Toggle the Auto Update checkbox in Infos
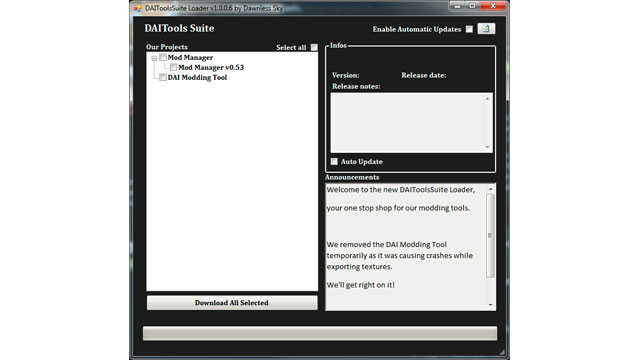The height and width of the screenshot is (360, 640). point(334,161)
